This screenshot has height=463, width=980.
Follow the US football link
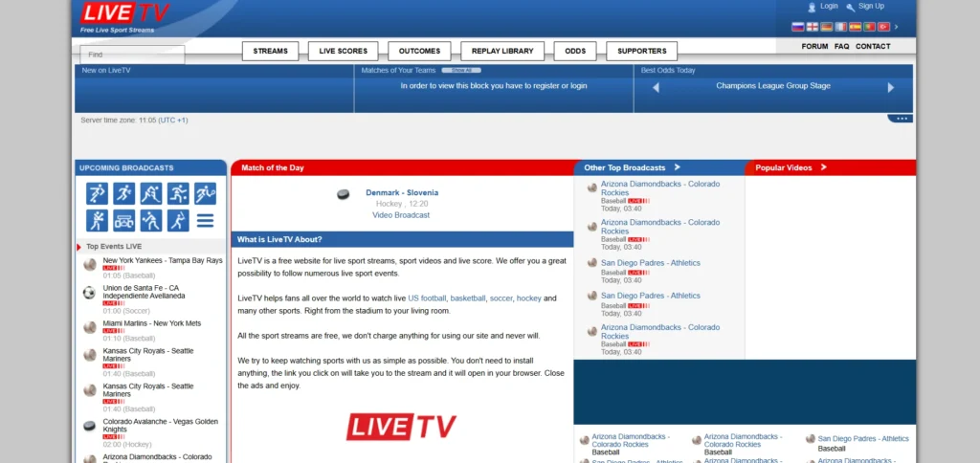tap(427, 298)
